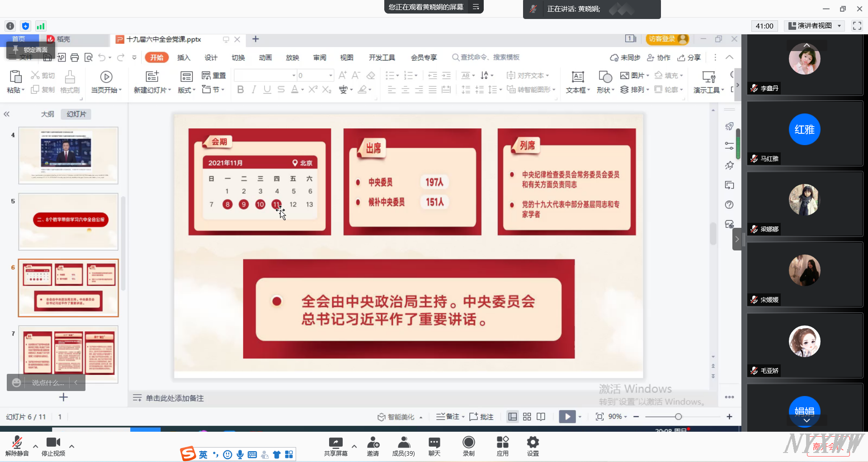Viewport: 868px width, 462px height.
Task: Insert a text box
Action: point(577,77)
